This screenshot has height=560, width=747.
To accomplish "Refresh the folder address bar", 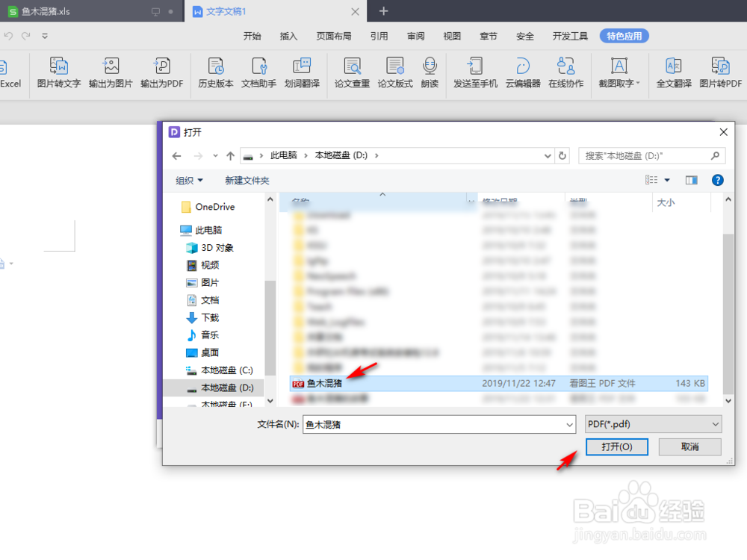I will [562, 156].
